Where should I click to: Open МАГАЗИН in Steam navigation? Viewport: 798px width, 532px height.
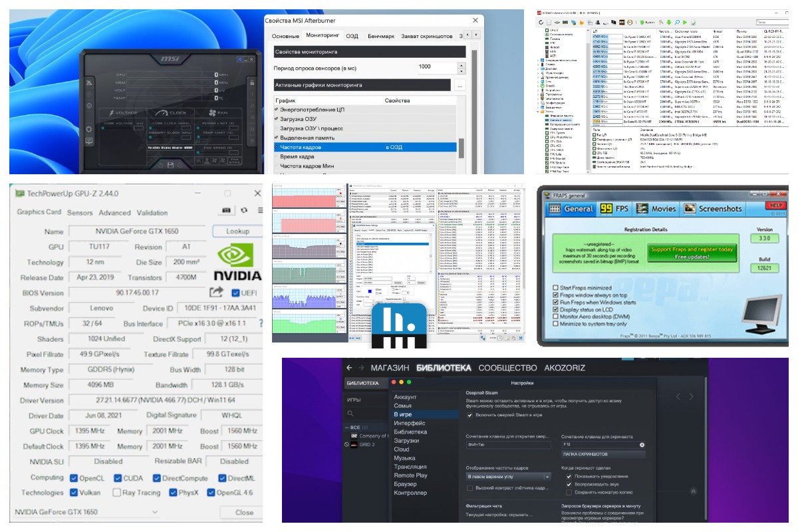tap(390, 368)
